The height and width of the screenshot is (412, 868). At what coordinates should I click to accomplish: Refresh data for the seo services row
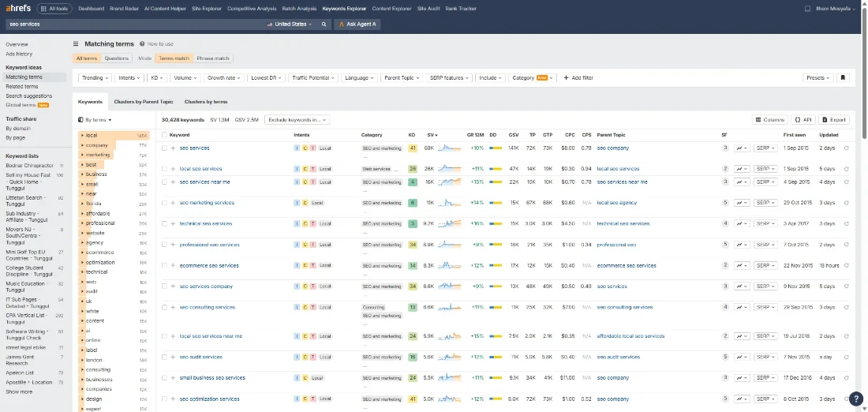847,148
